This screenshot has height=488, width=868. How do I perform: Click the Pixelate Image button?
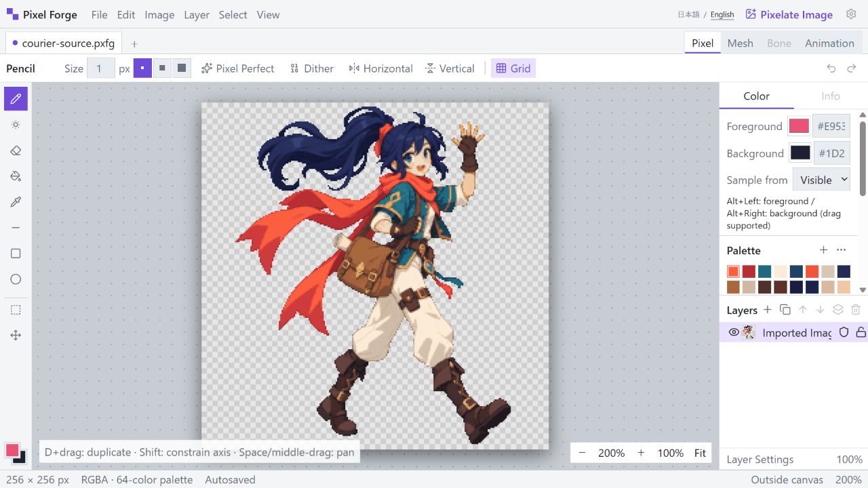click(x=789, y=14)
